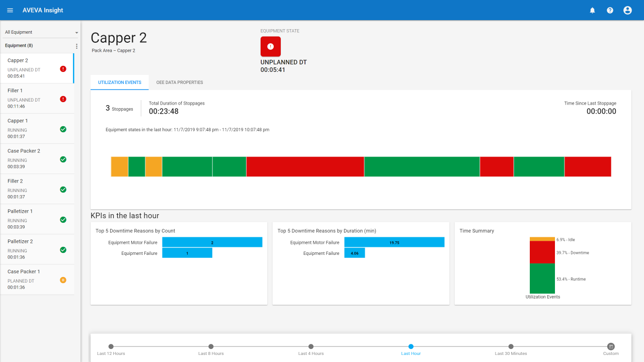Click the Equipment Failure count bar showing 1

(187, 253)
